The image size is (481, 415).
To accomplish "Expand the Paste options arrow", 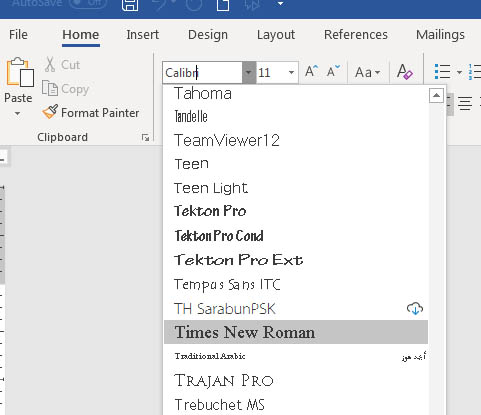I will (18, 114).
